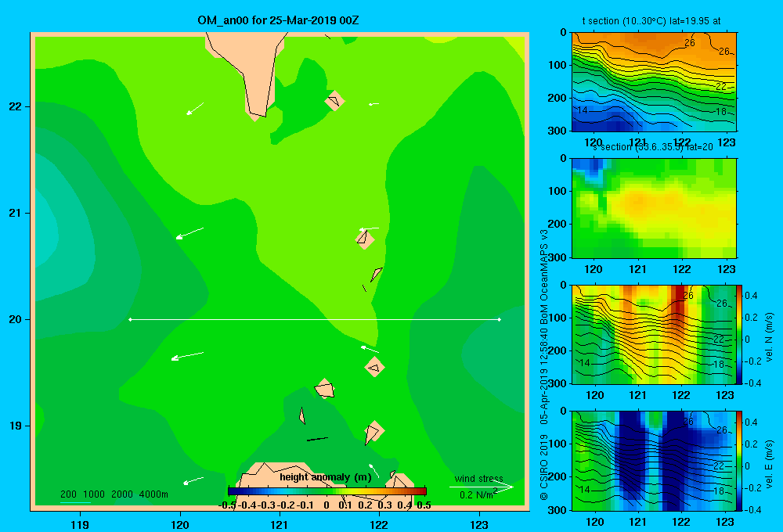This screenshot has width=783, height=532.
Task: Click the white wind arrow near 22N 120E
Action: 195,109
